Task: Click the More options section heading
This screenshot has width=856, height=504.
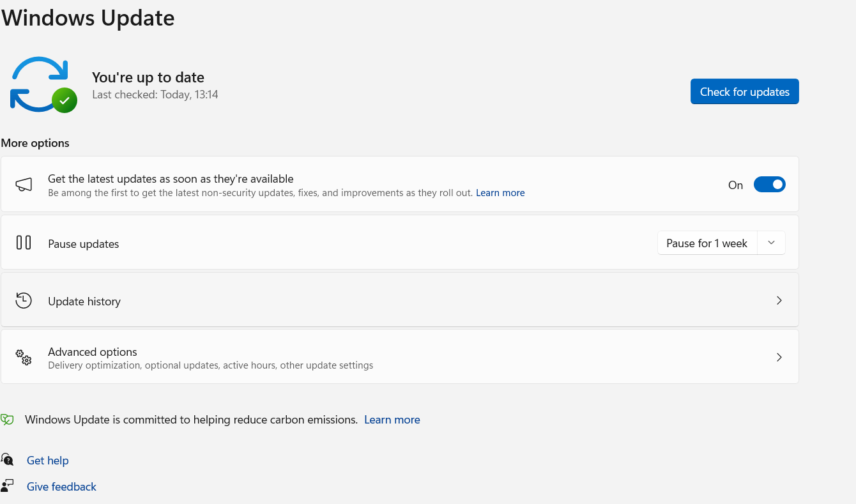Action: [x=35, y=142]
